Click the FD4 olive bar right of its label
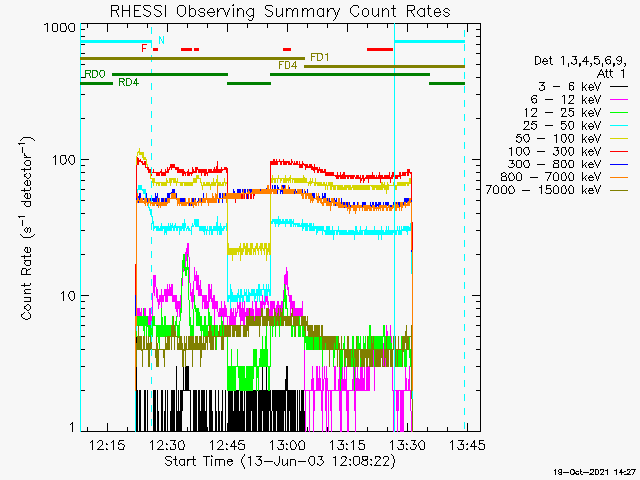The height and width of the screenshot is (480, 640). point(384,66)
